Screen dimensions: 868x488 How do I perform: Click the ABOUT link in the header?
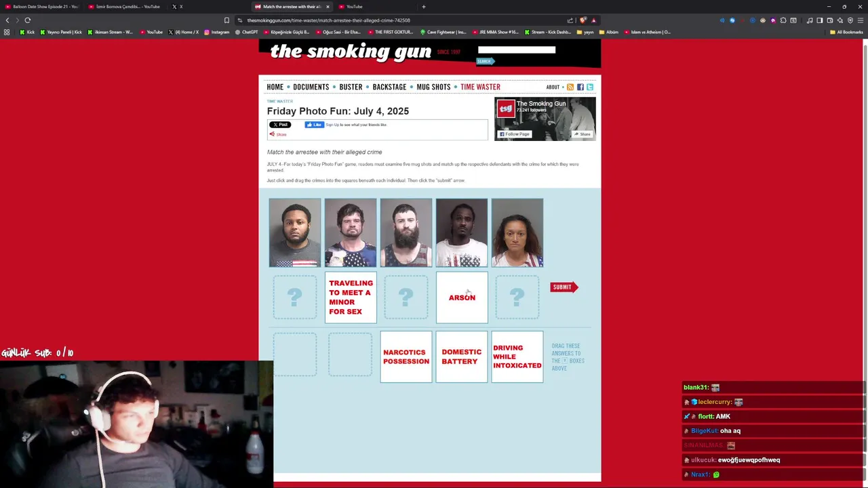pos(553,87)
